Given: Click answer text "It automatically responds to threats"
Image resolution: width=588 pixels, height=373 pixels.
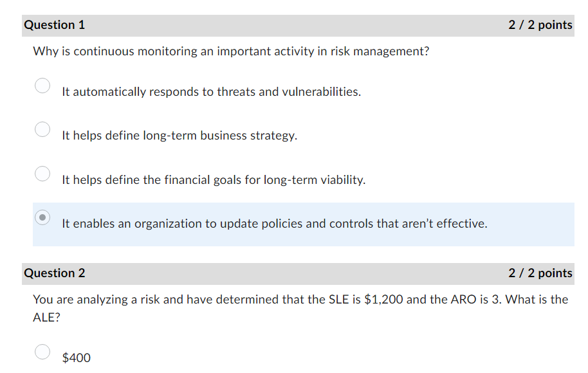Looking at the screenshot, I should [x=211, y=92].
